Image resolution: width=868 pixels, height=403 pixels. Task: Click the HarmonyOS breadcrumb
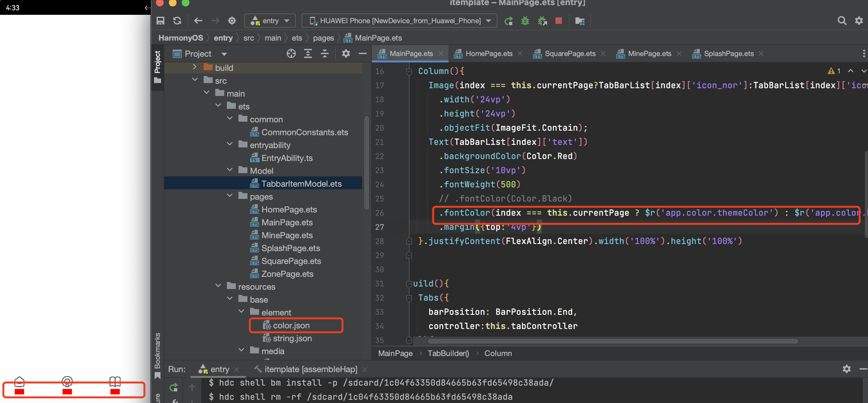click(181, 38)
